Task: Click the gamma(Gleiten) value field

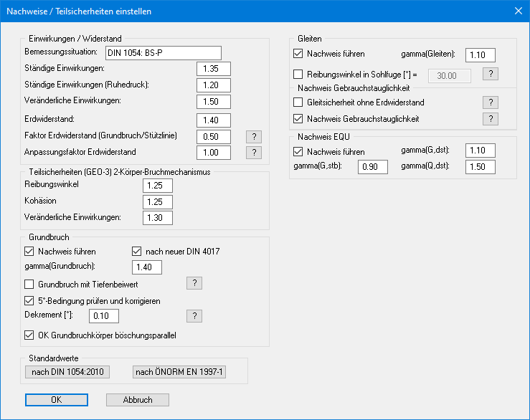Action: pos(480,55)
